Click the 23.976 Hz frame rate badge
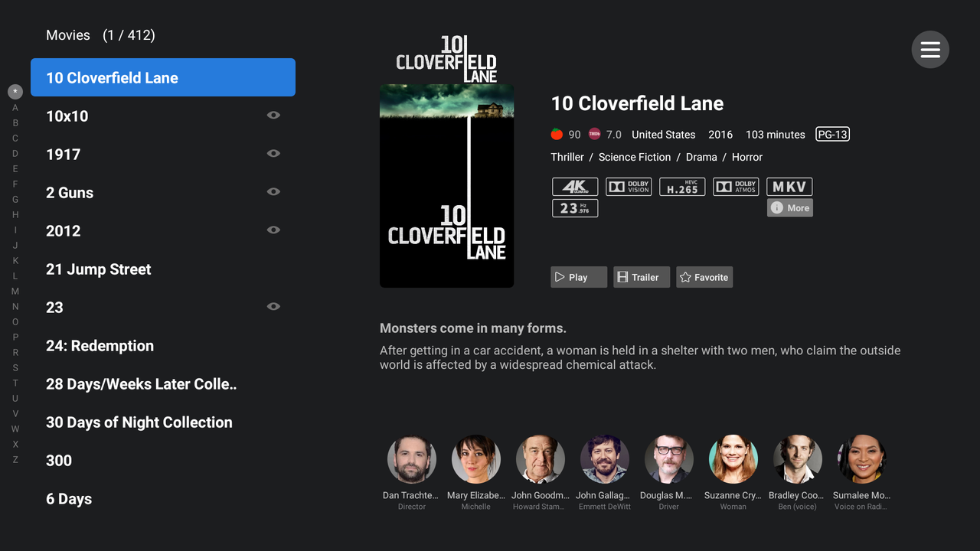 click(x=575, y=208)
